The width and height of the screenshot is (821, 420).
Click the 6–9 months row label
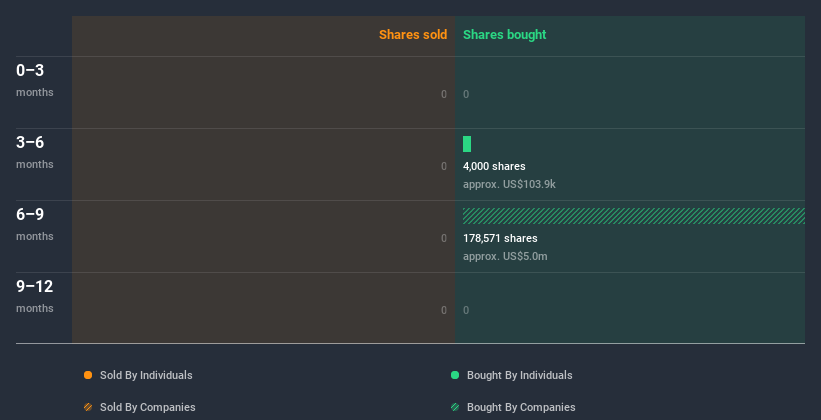pyautogui.click(x=35, y=224)
